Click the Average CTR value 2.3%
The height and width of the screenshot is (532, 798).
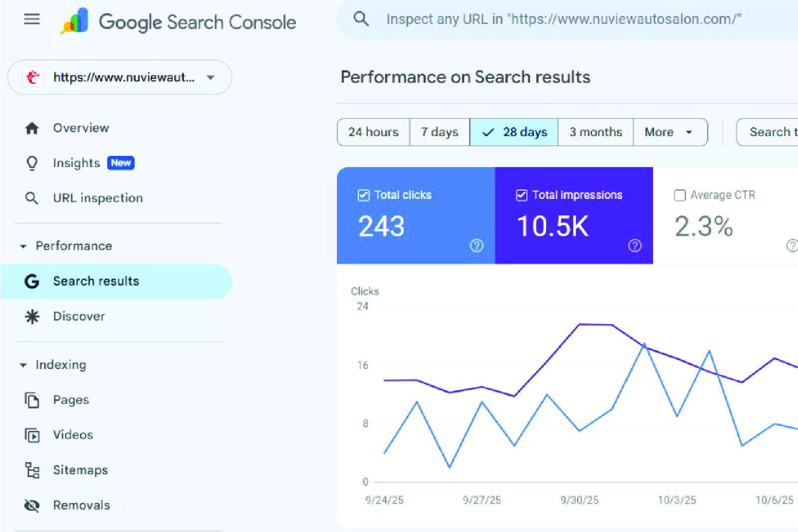coord(704,226)
